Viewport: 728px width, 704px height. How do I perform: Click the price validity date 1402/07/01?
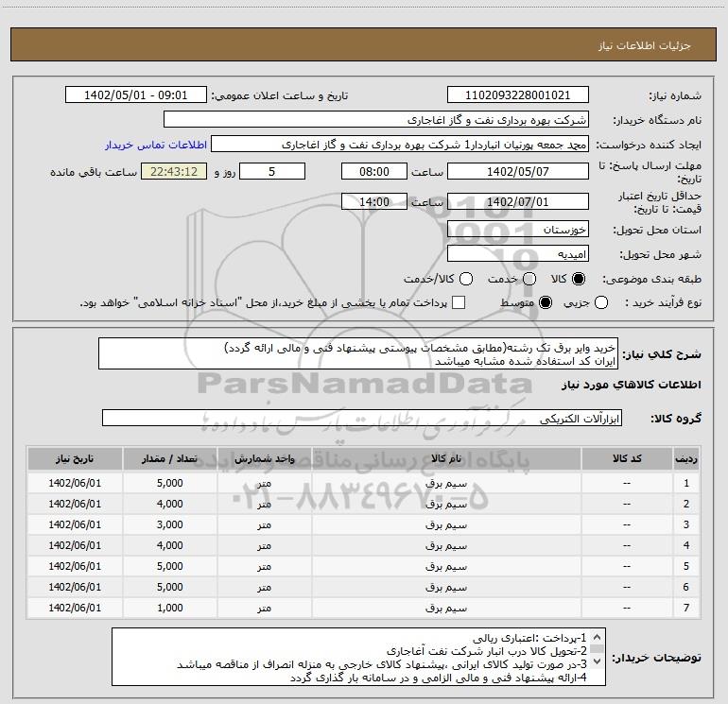click(518, 202)
